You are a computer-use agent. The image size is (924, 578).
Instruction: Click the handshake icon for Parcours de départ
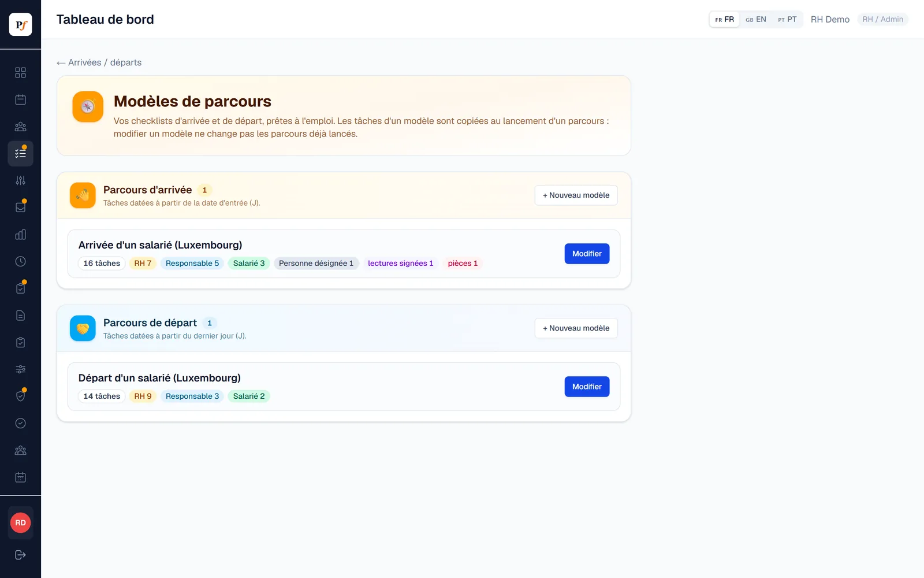point(83,328)
